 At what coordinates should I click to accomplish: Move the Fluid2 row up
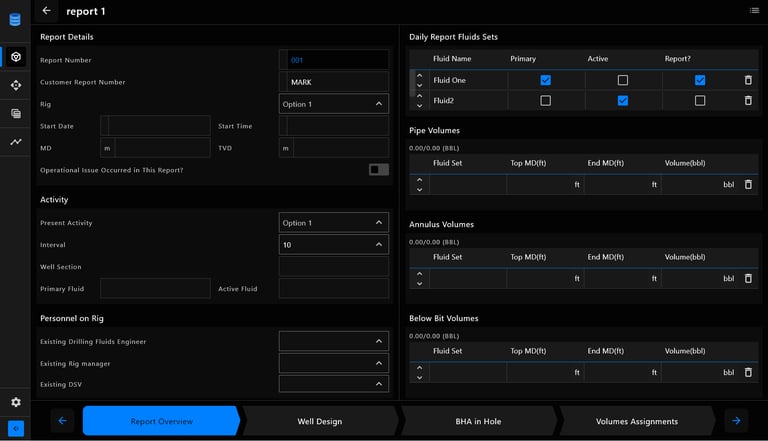point(419,96)
